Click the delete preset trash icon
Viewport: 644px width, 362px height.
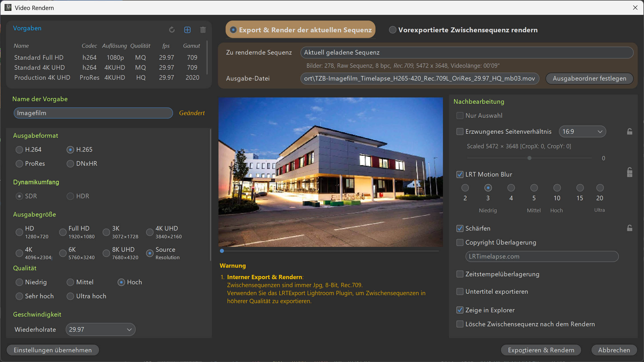pyautogui.click(x=203, y=30)
